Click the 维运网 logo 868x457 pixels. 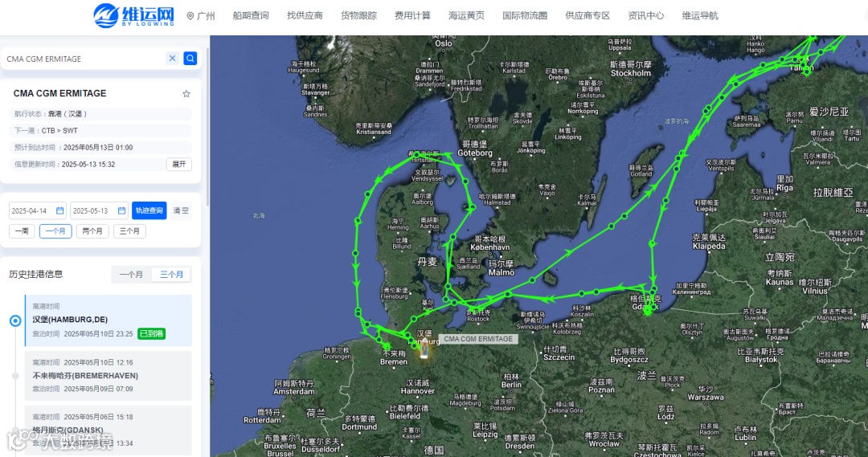133,15
